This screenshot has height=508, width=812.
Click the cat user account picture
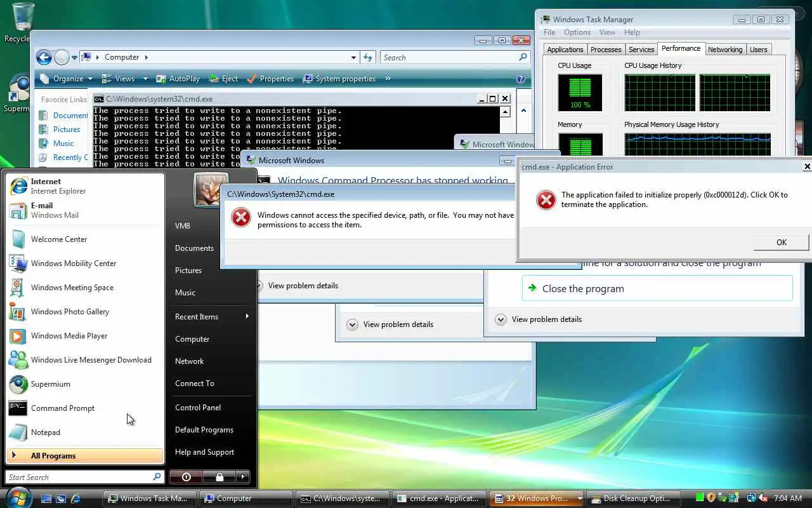(211, 190)
